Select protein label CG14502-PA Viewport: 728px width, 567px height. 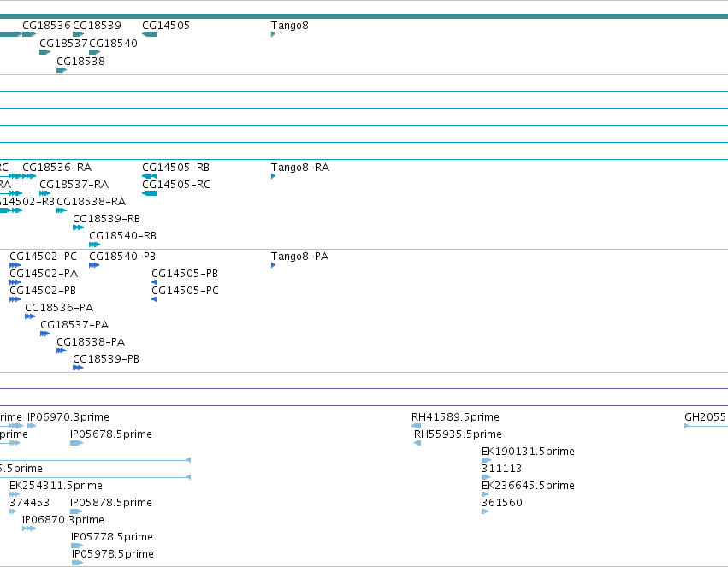coord(44,274)
